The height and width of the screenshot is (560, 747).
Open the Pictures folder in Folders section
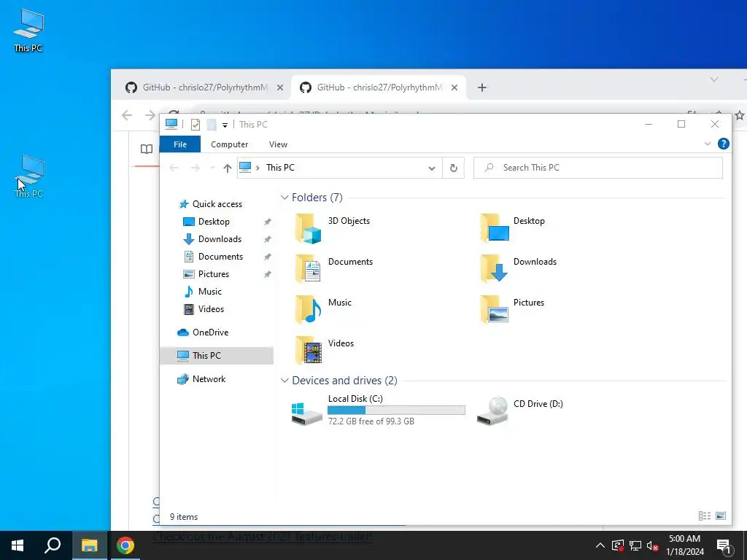pos(512,309)
